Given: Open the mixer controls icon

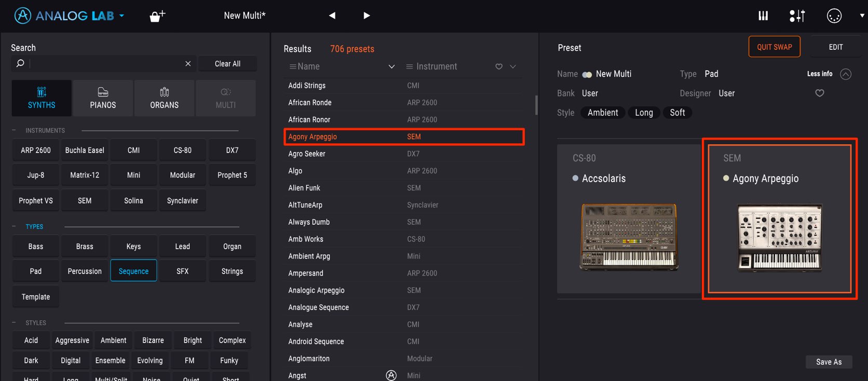Looking at the screenshot, I should click(797, 16).
